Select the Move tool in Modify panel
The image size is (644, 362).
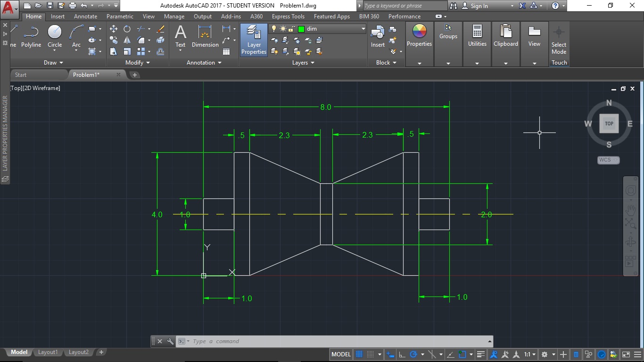tap(114, 28)
